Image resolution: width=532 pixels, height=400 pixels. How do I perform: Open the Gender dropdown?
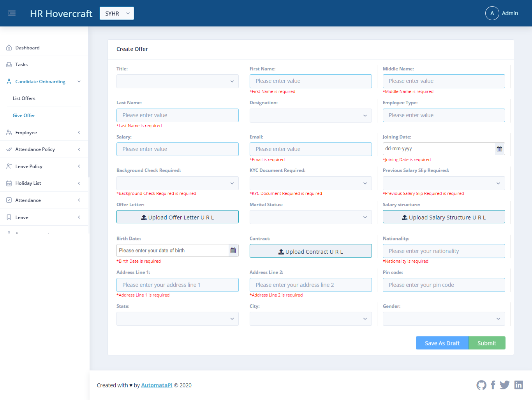(x=444, y=319)
